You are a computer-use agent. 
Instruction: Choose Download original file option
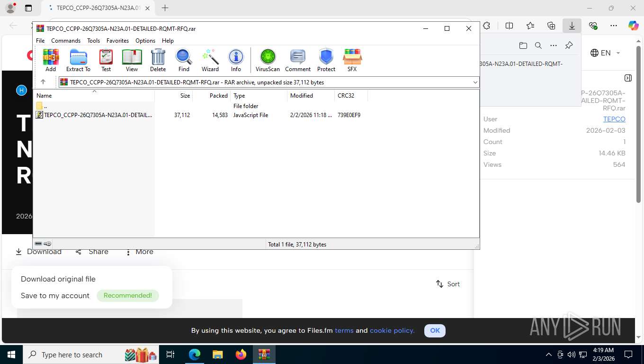58,279
